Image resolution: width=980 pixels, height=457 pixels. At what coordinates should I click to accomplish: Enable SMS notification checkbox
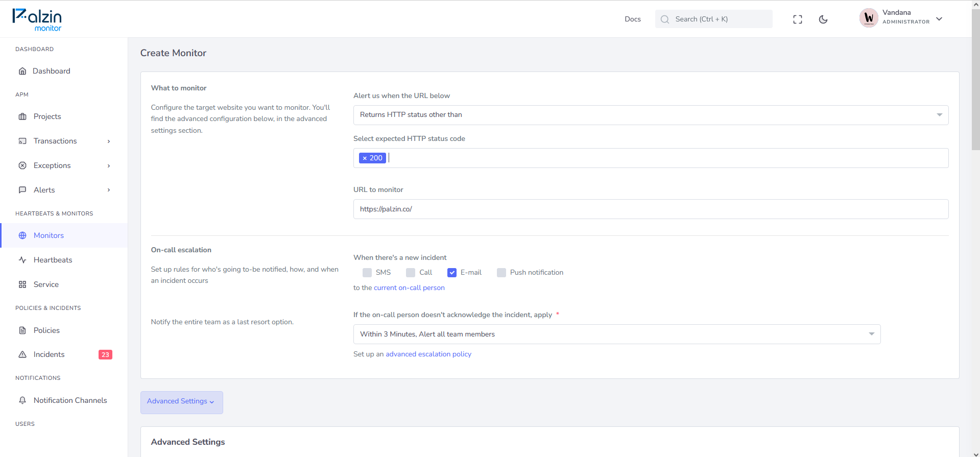point(367,273)
